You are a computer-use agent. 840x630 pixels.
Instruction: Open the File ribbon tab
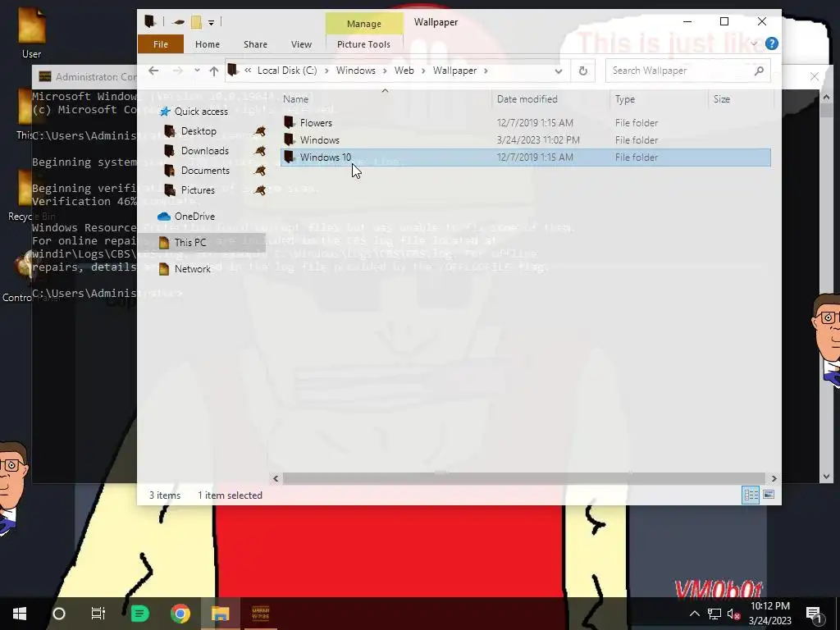coord(161,44)
